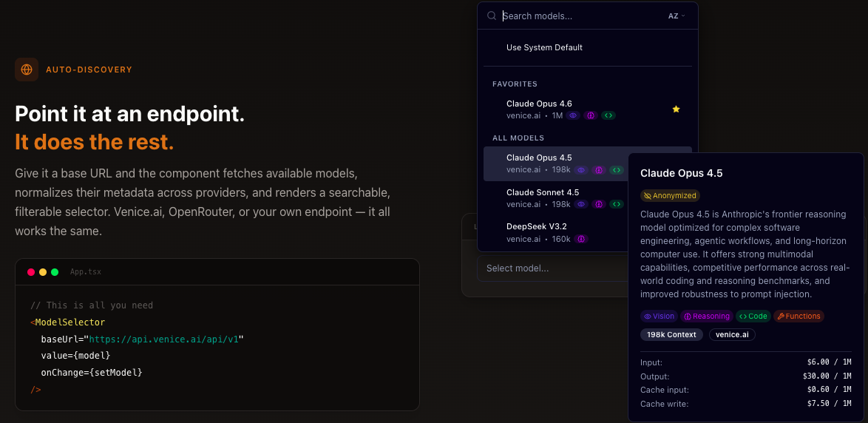Screen dimensions: 868x423
Task: Click the vision eye badge on Claude Opus 4.6
Action: pyautogui.click(x=574, y=115)
